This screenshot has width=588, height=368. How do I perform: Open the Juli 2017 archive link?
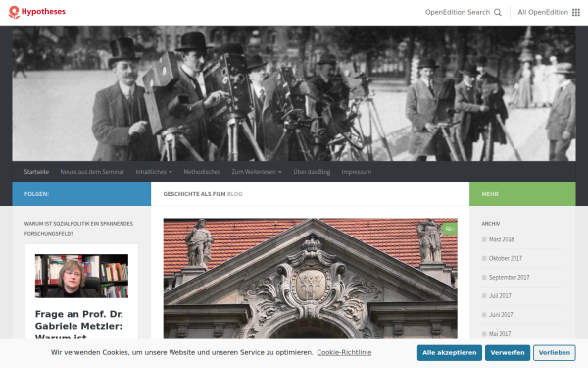coord(500,296)
